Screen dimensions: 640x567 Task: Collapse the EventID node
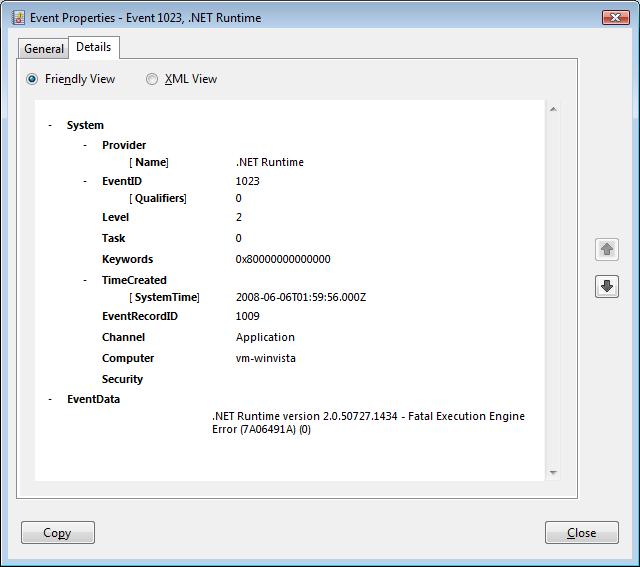[x=85, y=181]
